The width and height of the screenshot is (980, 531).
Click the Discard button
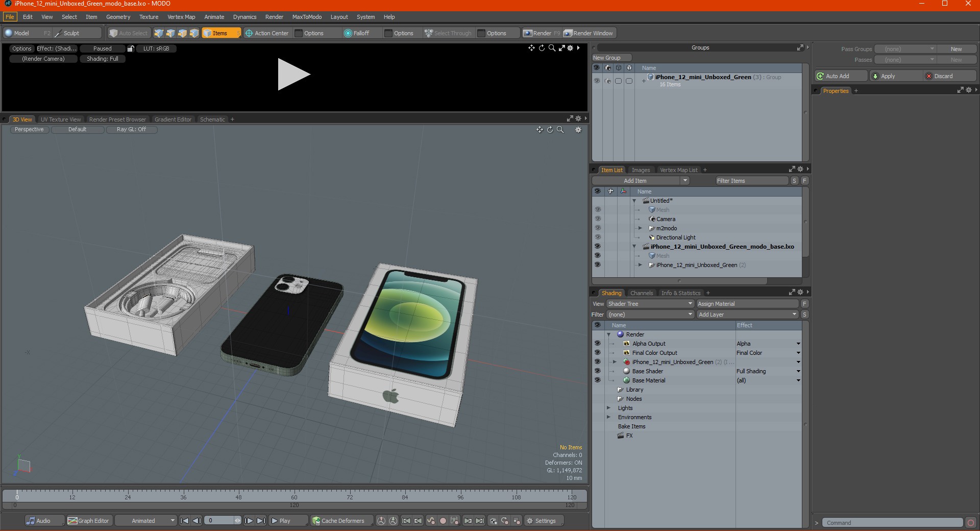click(x=949, y=76)
